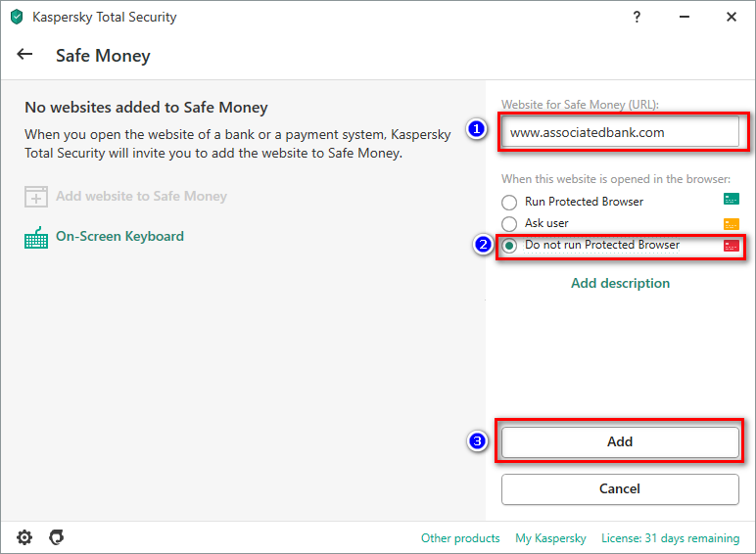Click the Add website plus icon
This screenshot has width=756, height=554.
pyautogui.click(x=36, y=197)
